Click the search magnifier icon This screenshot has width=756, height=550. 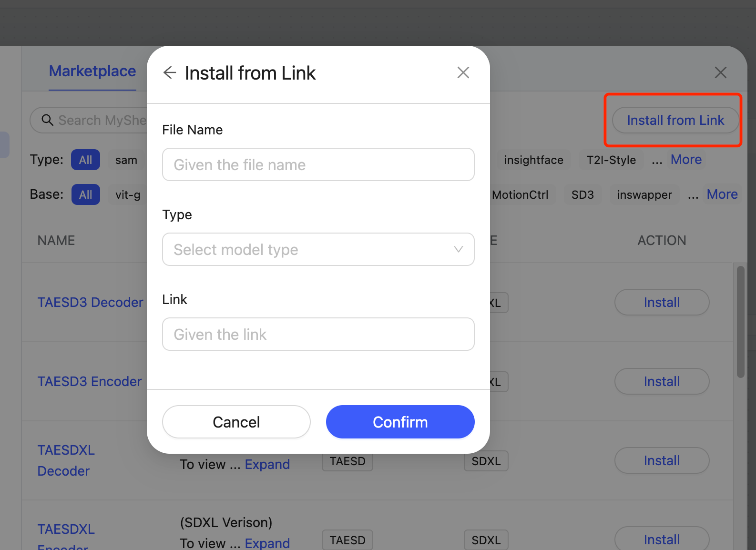[x=47, y=120]
